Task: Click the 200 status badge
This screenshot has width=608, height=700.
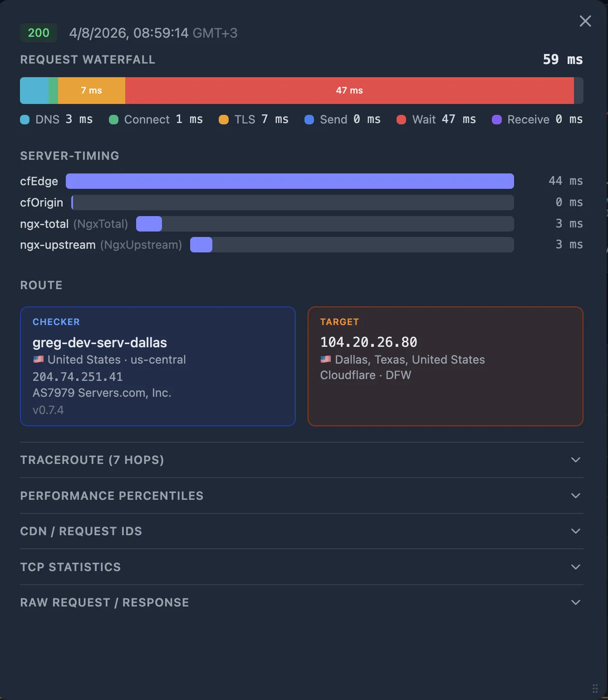Action: click(38, 33)
